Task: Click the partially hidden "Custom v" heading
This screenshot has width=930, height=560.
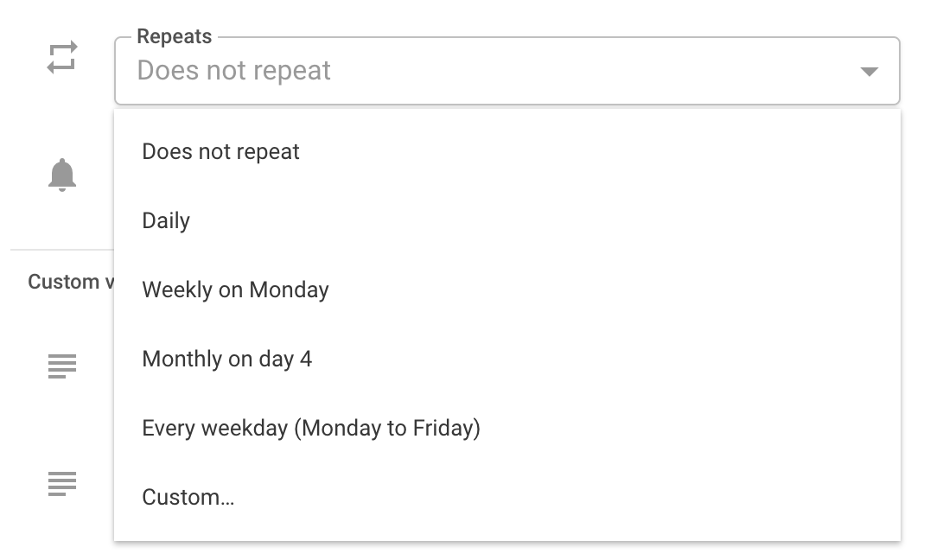Action: [64, 283]
